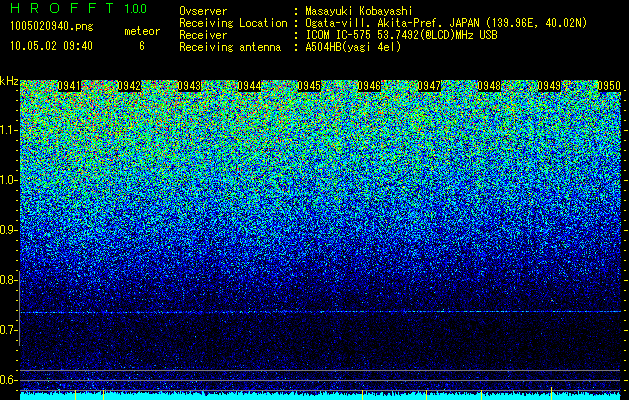Screen dimensions: 629x400
Task: Click the "Receiving antenna" label
Action: coord(230,47)
